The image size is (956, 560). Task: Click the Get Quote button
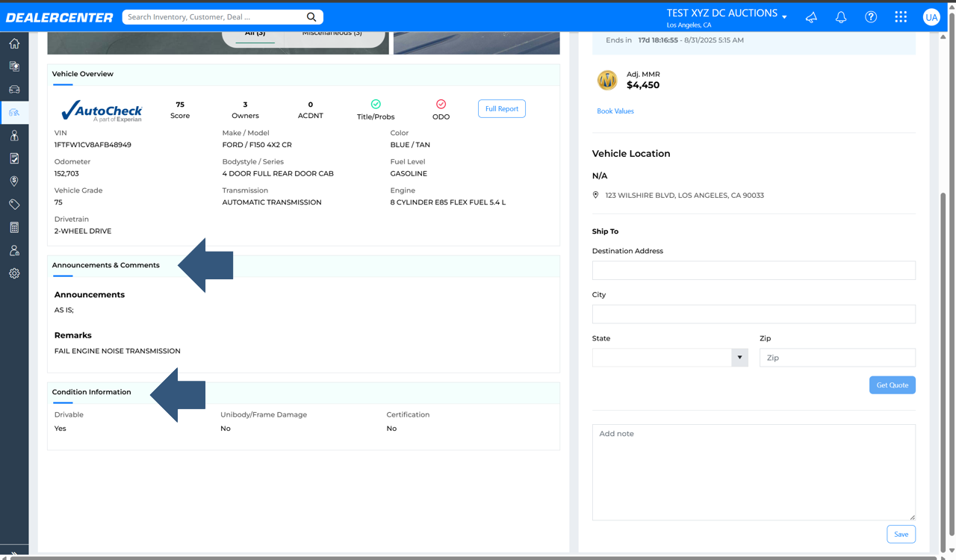[x=893, y=385]
